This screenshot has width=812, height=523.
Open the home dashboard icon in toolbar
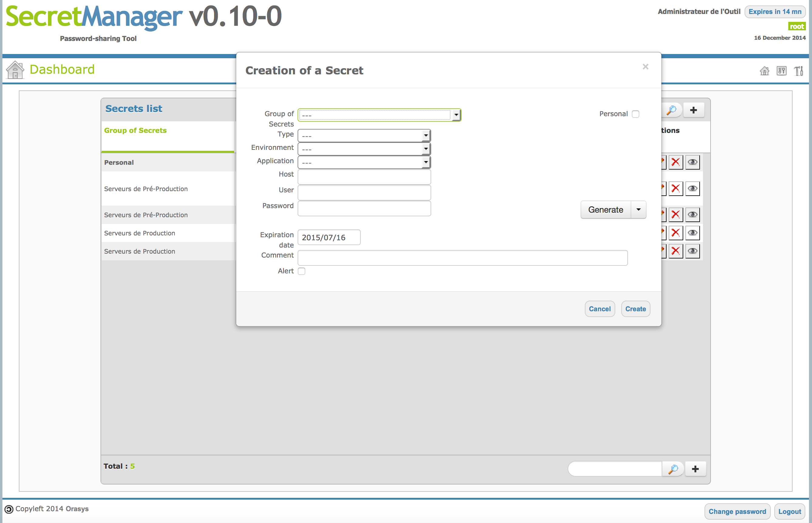[764, 71]
